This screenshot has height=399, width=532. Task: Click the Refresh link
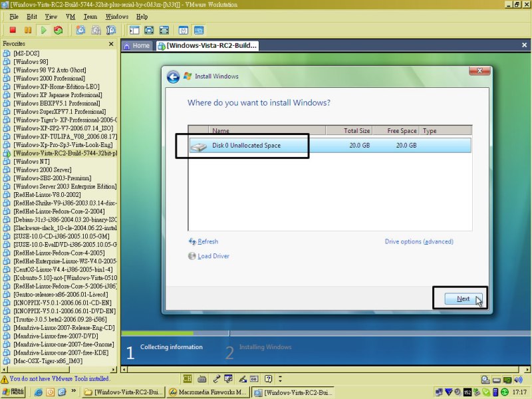coord(207,241)
